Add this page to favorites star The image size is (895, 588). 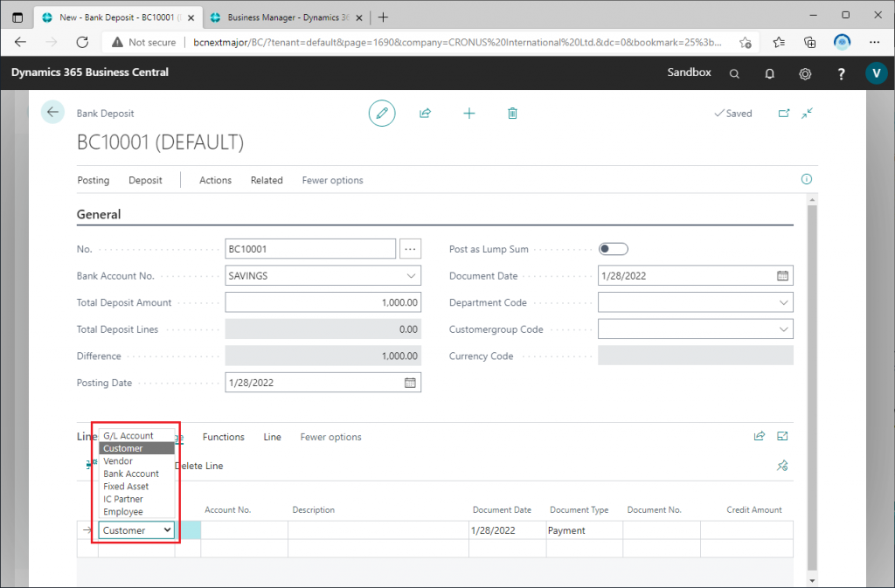click(746, 42)
